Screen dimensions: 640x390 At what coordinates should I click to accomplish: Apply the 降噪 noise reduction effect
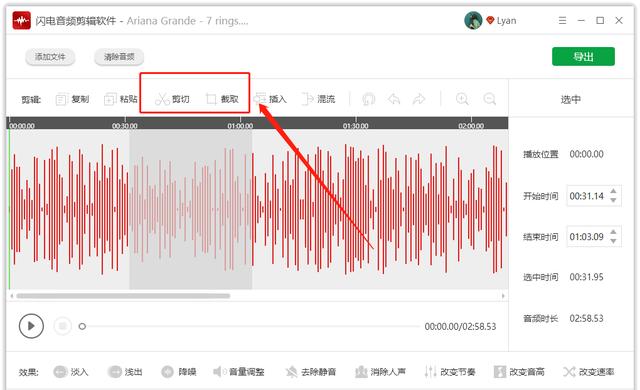179,372
